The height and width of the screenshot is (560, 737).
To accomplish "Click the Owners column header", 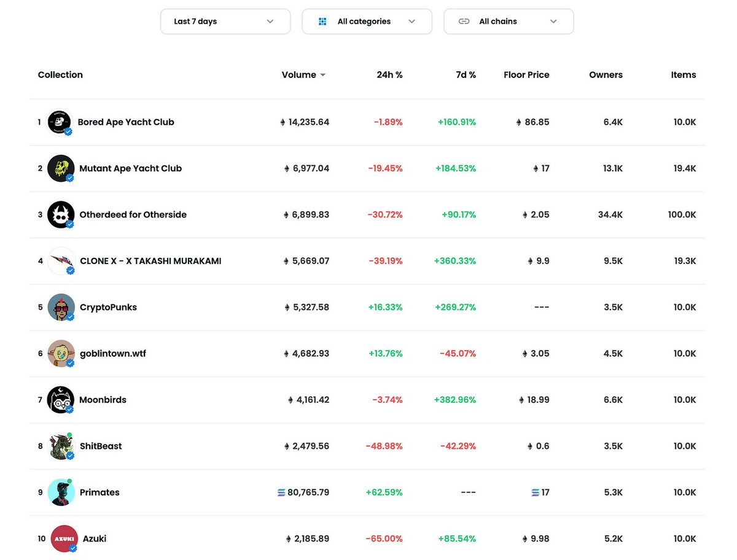I will coord(606,75).
